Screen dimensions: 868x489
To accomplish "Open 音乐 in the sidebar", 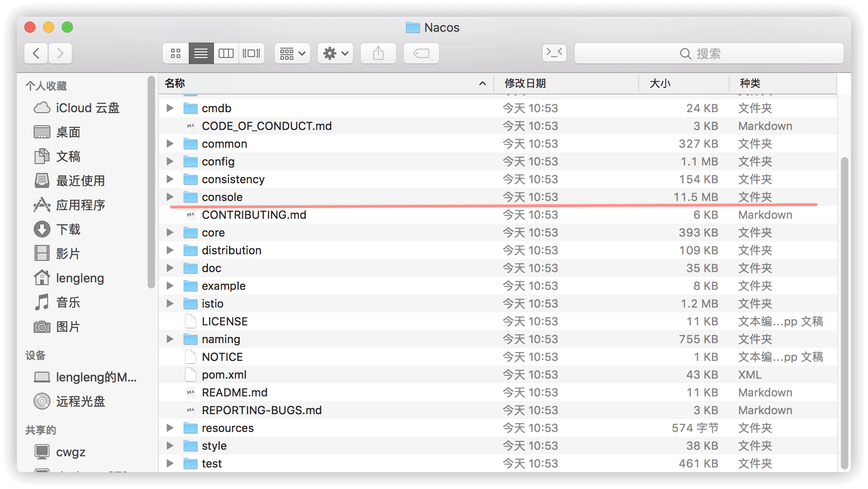I will coord(57,302).
